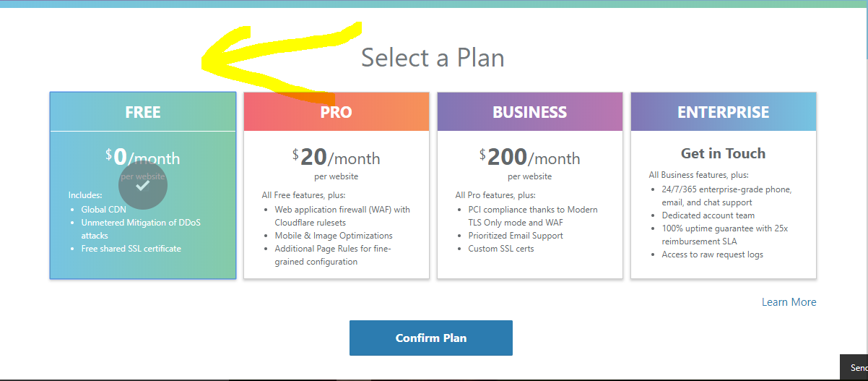The height and width of the screenshot is (381, 868).
Task: Click the dark Send button in corner
Action: [x=856, y=368]
